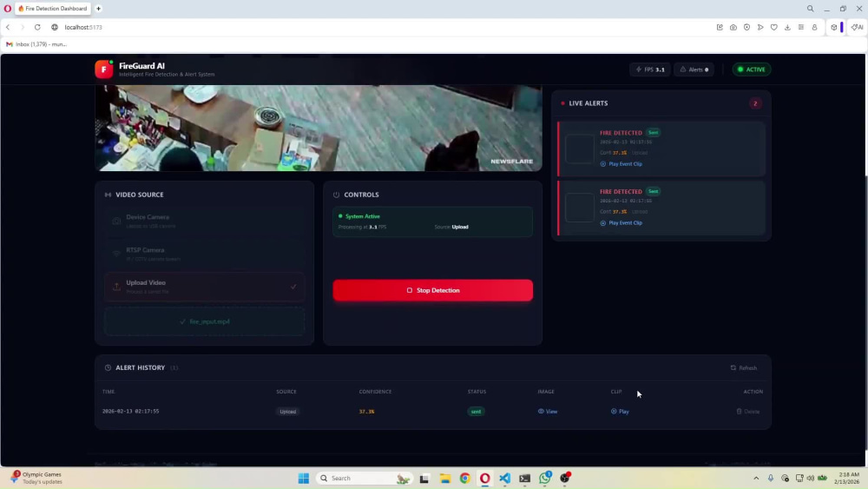Image resolution: width=868 pixels, height=489 pixels.
Task: Play Event Clip of second live alert
Action: pos(621,222)
